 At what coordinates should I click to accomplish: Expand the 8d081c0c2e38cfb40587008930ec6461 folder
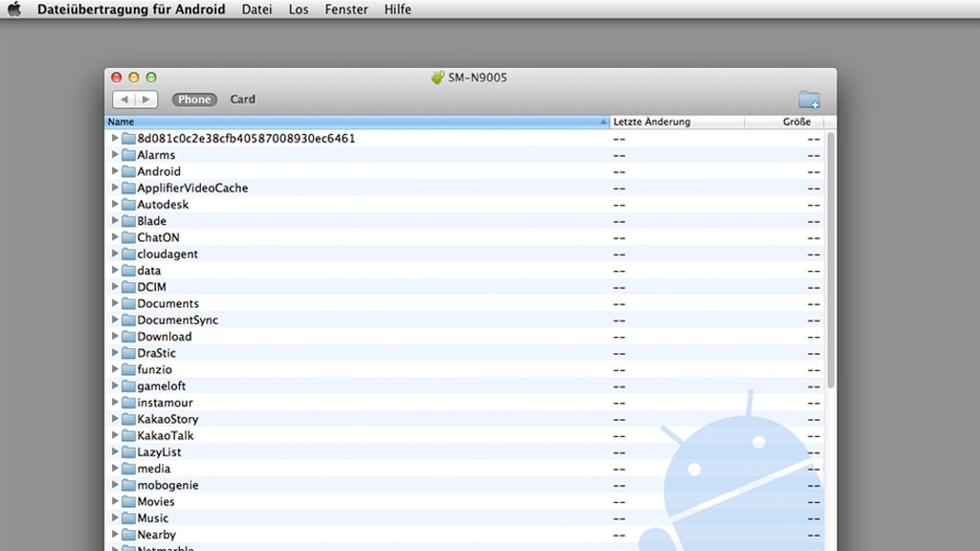click(115, 138)
